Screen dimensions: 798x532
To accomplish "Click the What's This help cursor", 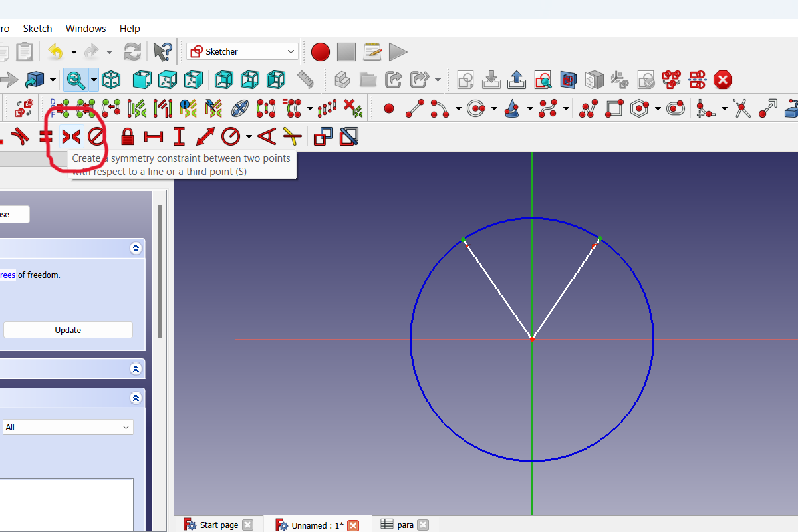I will point(162,51).
